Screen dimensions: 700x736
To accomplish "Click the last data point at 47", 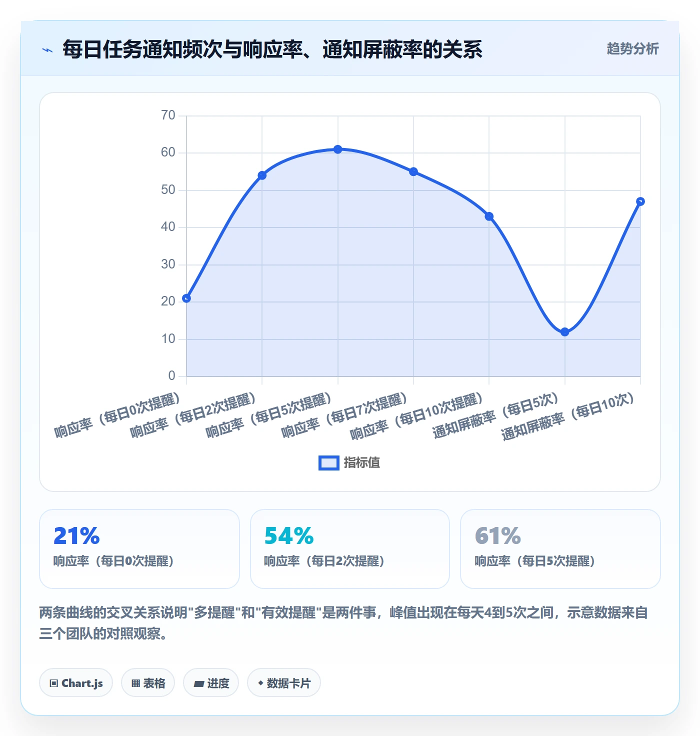I will point(640,201).
